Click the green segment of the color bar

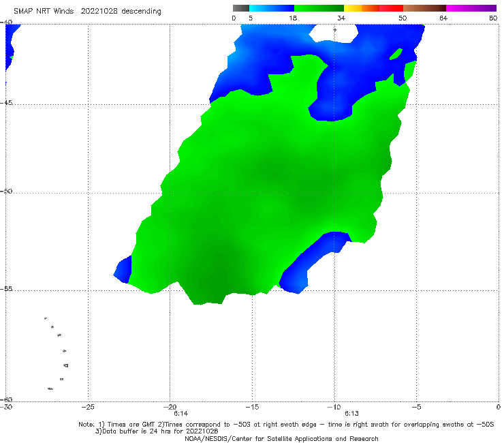[x=319, y=8]
